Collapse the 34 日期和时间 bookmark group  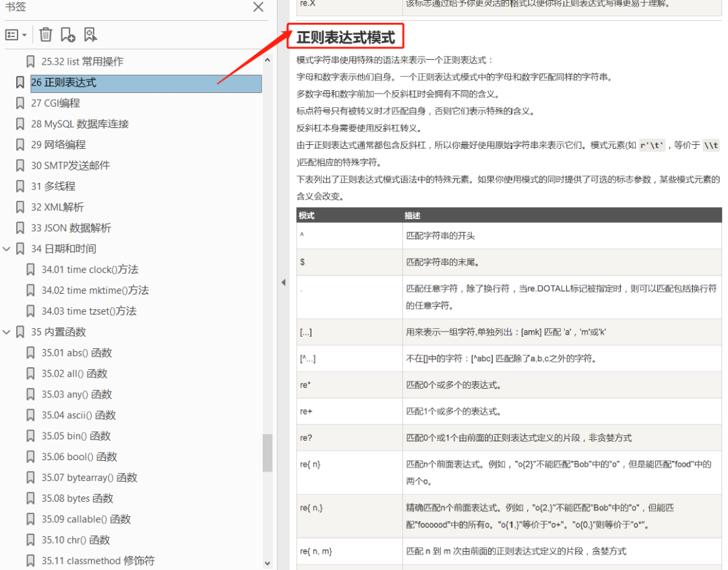pyautogui.click(x=7, y=249)
